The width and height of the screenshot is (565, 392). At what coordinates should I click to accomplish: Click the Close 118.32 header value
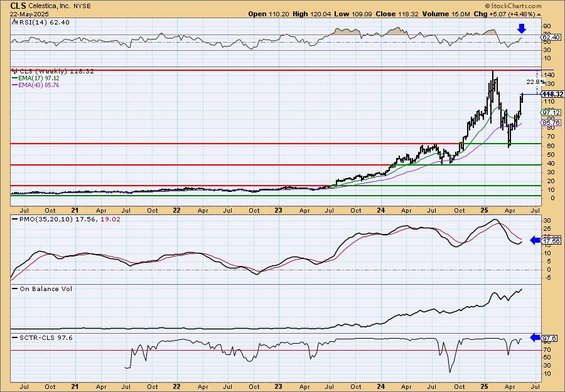click(396, 14)
